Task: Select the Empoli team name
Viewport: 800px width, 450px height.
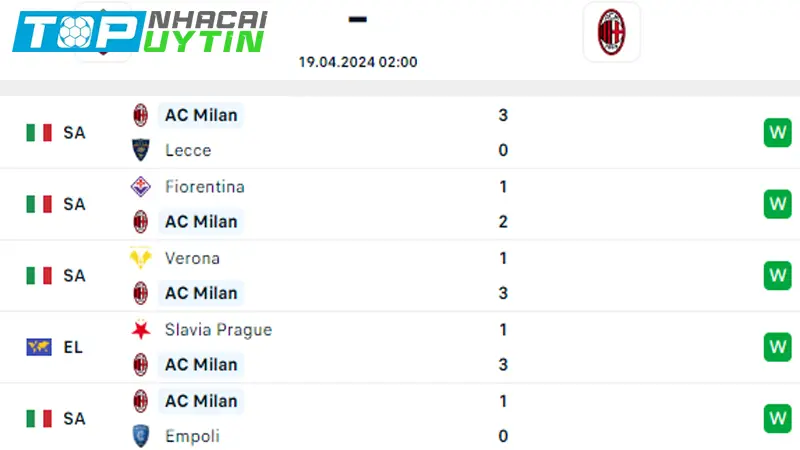Action: 192,436
